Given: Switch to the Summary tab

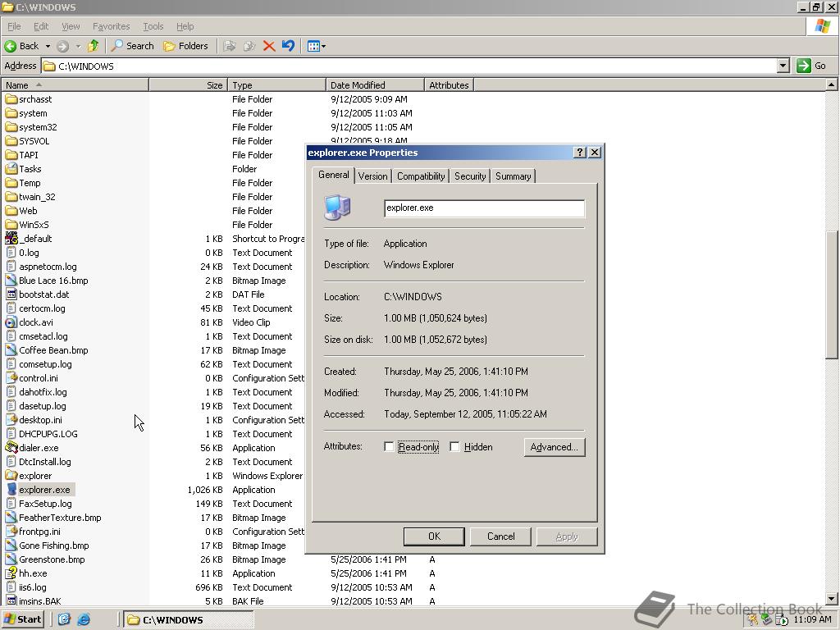Looking at the screenshot, I should [x=513, y=176].
